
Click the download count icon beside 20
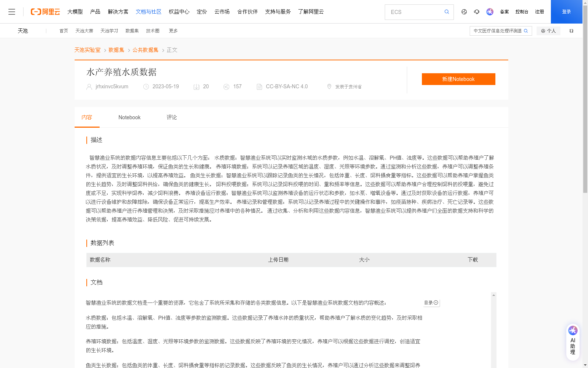pyautogui.click(x=196, y=87)
